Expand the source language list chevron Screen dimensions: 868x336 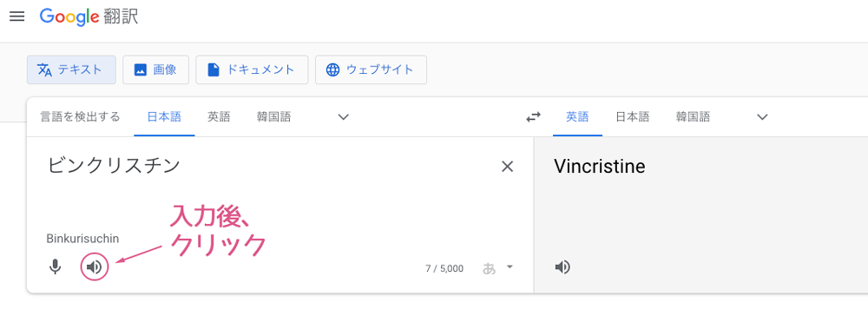click(x=344, y=117)
